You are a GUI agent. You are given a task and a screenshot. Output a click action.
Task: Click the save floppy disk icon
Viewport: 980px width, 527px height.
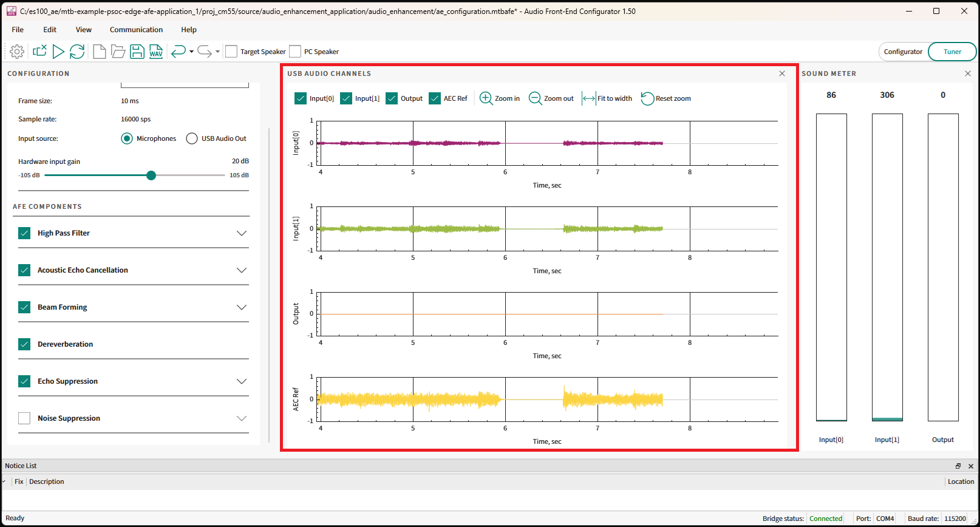137,52
